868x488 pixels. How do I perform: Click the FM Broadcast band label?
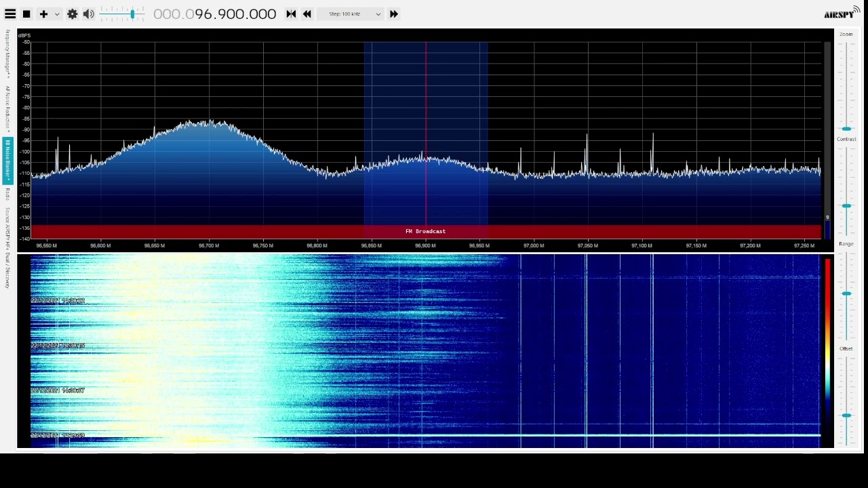(x=425, y=231)
